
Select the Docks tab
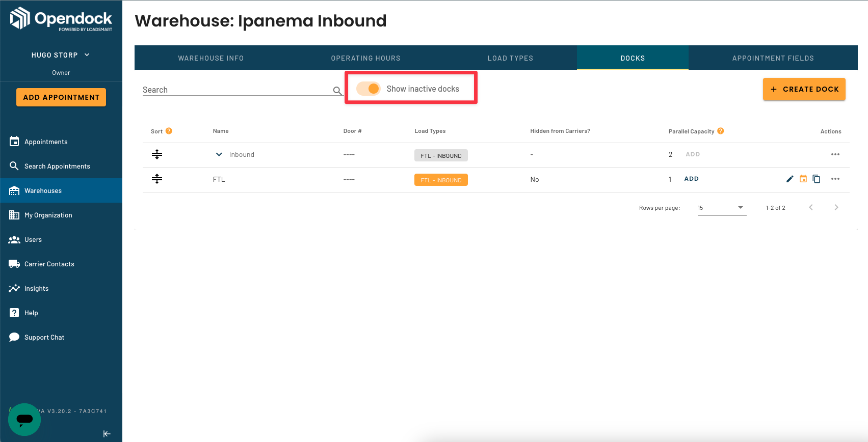pos(633,58)
